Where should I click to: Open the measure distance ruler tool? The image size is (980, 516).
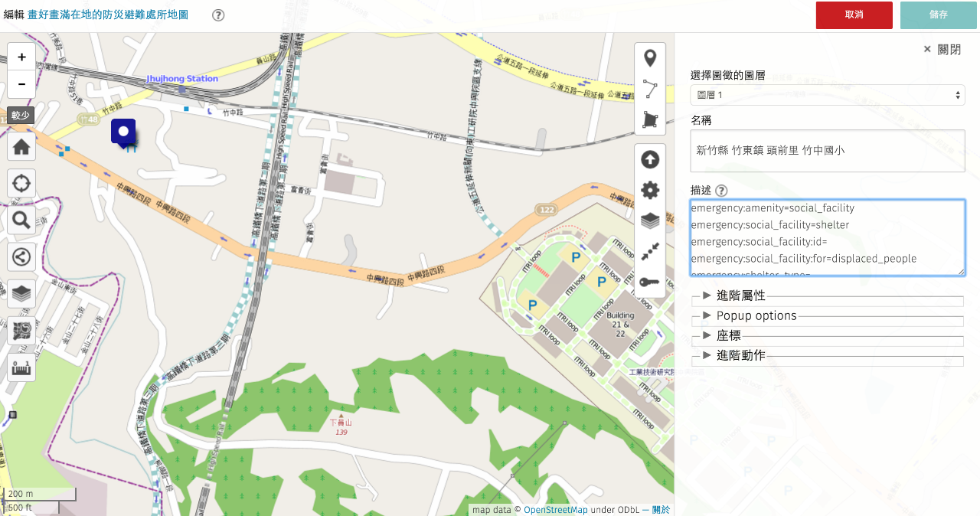tap(21, 367)
